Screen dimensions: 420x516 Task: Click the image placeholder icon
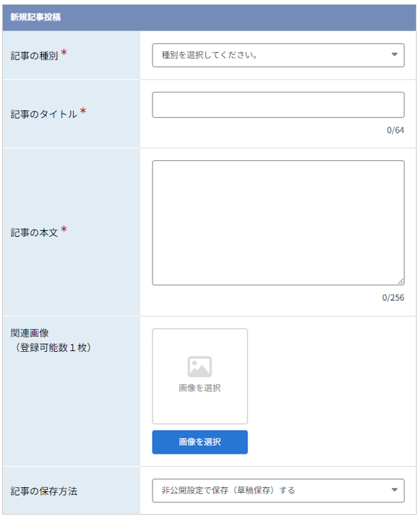tap(200, 367)
